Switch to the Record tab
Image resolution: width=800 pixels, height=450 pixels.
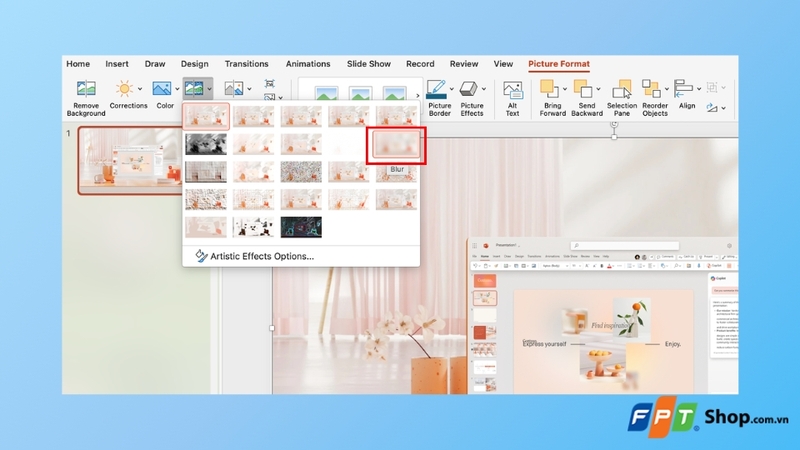[x=420, y=64]
